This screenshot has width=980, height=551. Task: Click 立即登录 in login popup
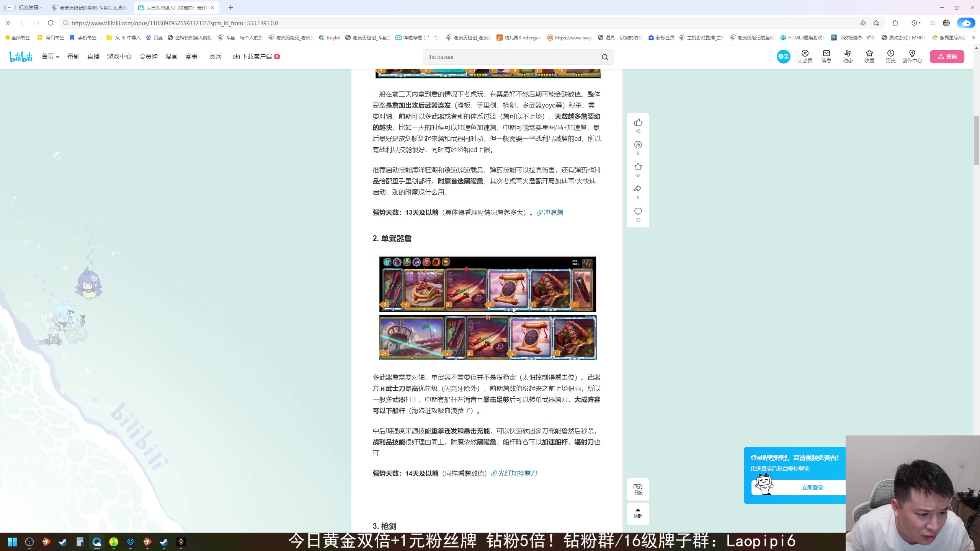[812, 487]
